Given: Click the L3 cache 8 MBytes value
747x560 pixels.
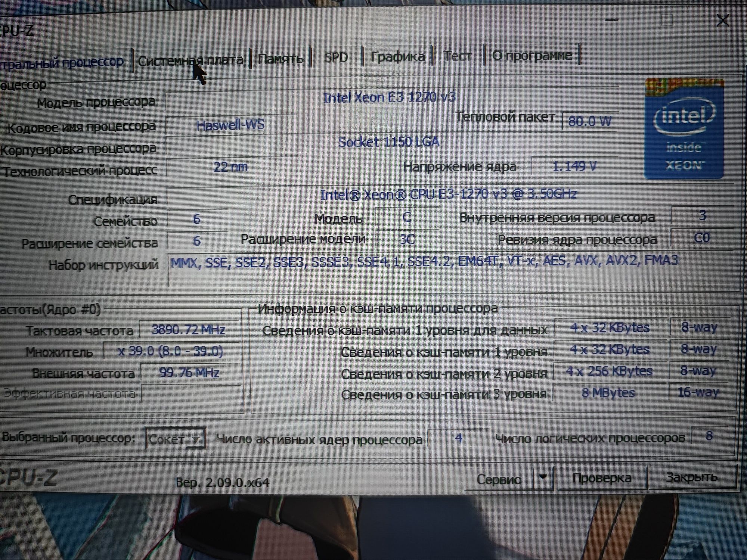Looking at the screenshot, I should click(x=609, y=392).
